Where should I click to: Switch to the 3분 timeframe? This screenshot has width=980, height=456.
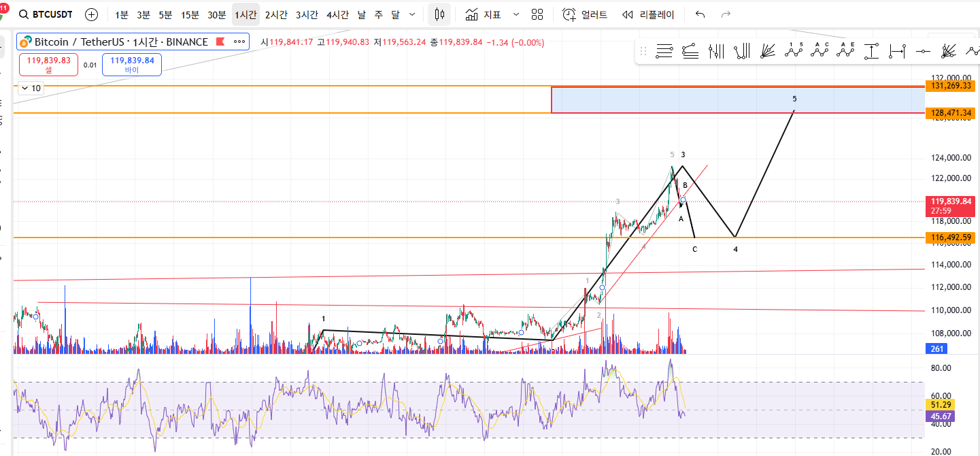(143, 14)
